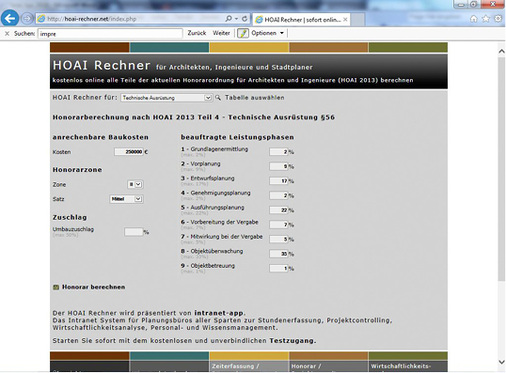The width and height of the screenshot is (506, 373).
Task: Click Zurück in the find bar
Action: [x=197, y=33]
